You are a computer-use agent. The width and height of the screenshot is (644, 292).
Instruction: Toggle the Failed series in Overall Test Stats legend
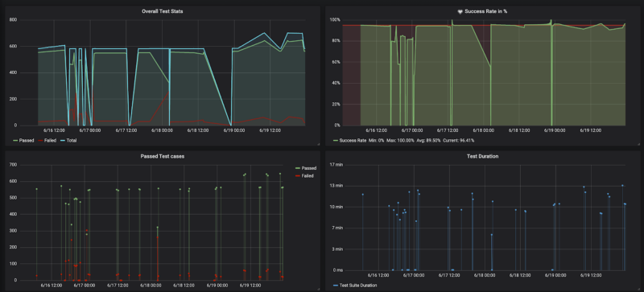point(50,141)
